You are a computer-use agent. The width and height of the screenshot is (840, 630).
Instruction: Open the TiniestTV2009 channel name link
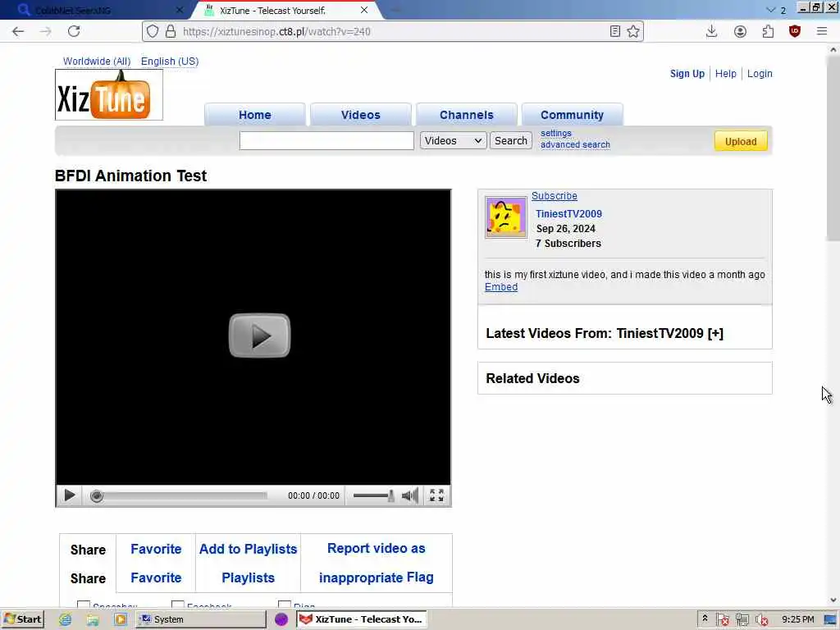[569, 214]
